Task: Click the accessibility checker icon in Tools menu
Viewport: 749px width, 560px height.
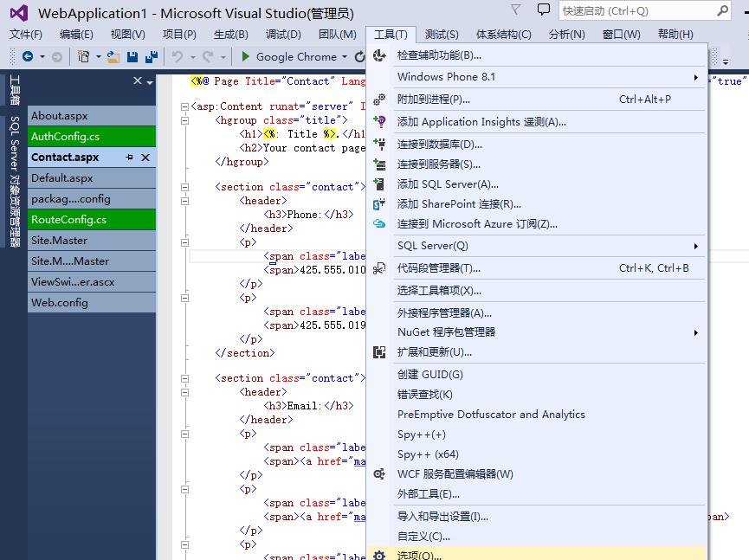Action: (x=379, y=55)
